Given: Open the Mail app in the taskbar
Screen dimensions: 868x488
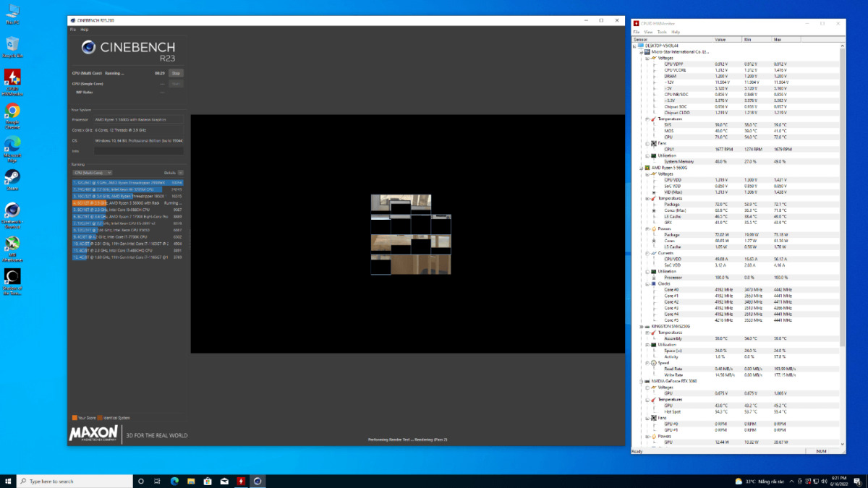Looking at the screenshot, I should [224, 481].
